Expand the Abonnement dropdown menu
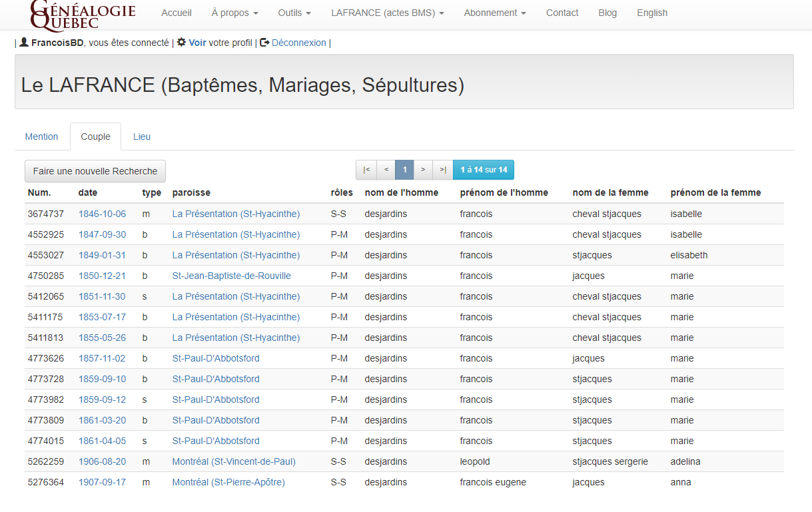This screenshot has height=512, width=812. coord(495,13)
